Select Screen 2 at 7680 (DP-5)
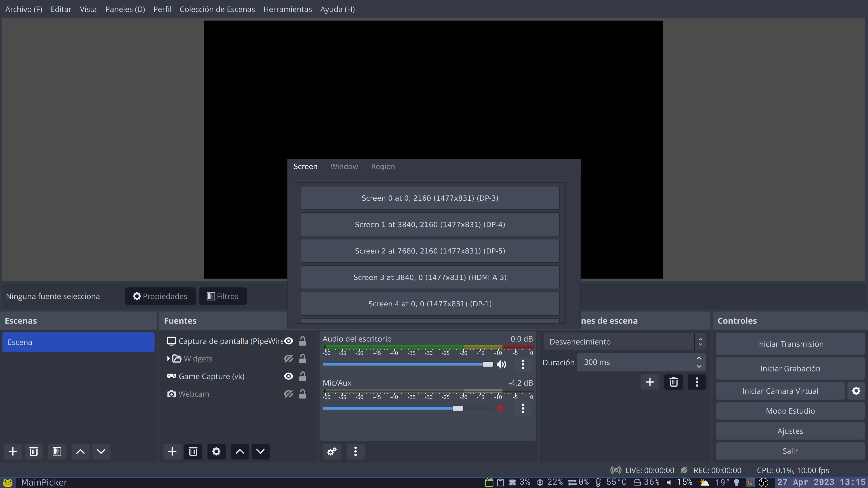 tap(430, 251)
